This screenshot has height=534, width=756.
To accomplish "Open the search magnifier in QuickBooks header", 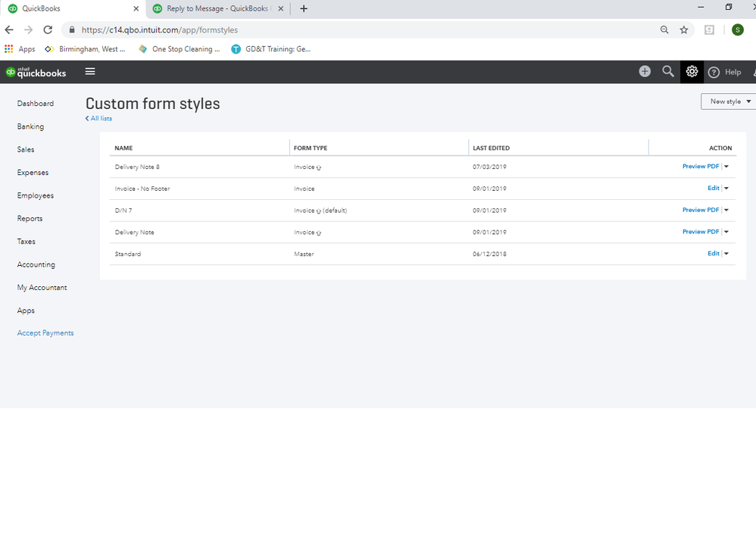I will 668,71.
